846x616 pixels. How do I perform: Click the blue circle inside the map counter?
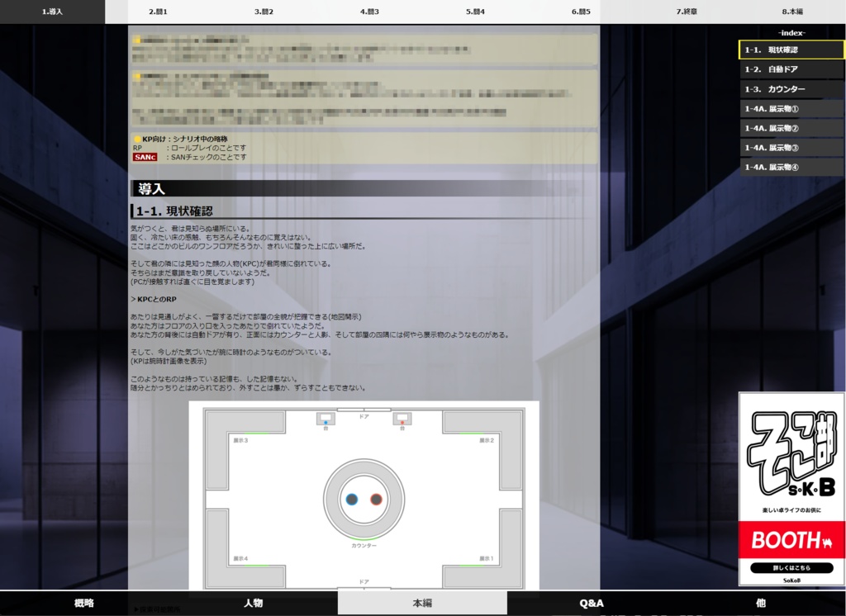(x=352, y=500)
